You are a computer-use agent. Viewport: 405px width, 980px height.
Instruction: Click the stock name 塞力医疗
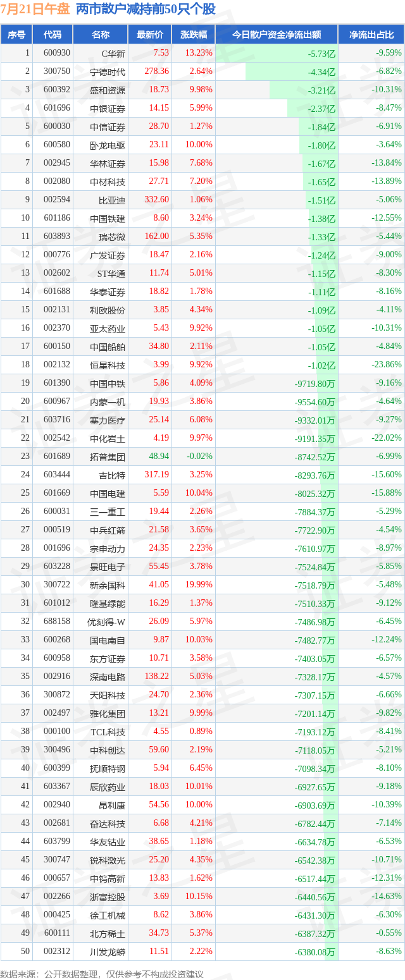(x=108, y=420)
